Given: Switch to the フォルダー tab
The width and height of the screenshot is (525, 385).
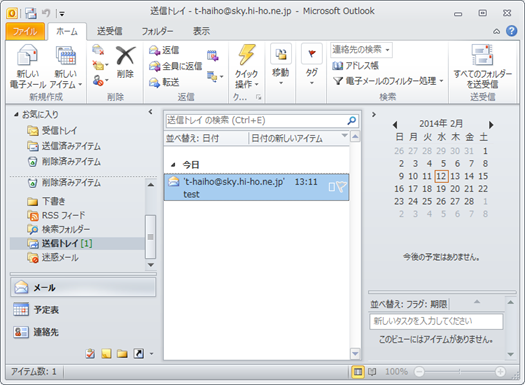Looking at the screenshot, I should [157, 31].
